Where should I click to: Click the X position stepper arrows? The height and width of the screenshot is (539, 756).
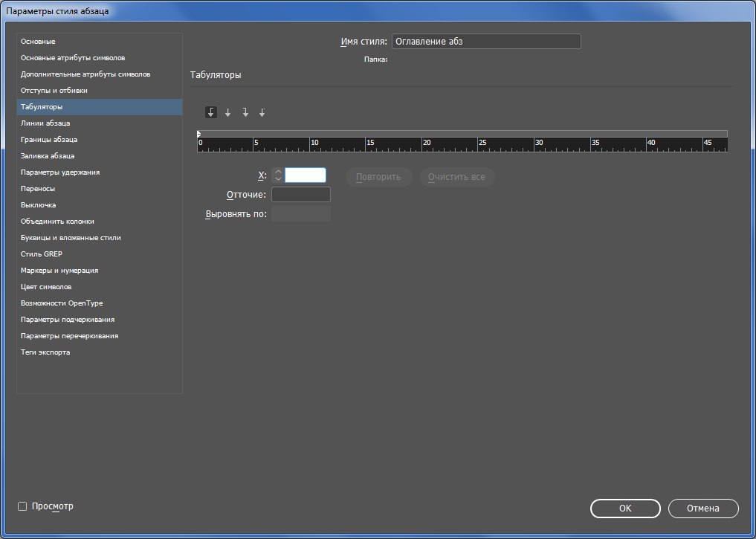click(278, 175)
